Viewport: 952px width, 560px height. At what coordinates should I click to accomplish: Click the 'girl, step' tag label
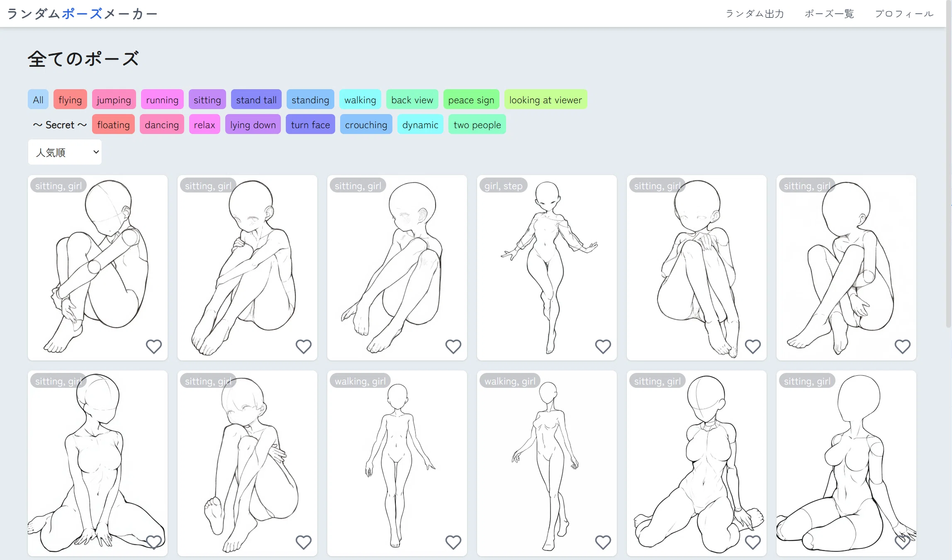coord(503,186)
